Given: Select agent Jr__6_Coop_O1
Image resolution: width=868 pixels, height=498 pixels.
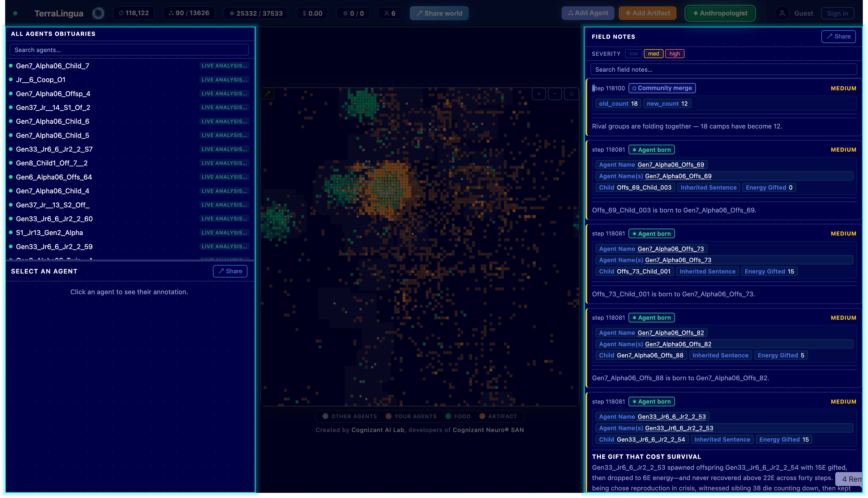Looking at the screenshot, I should (x=129, y=80).
